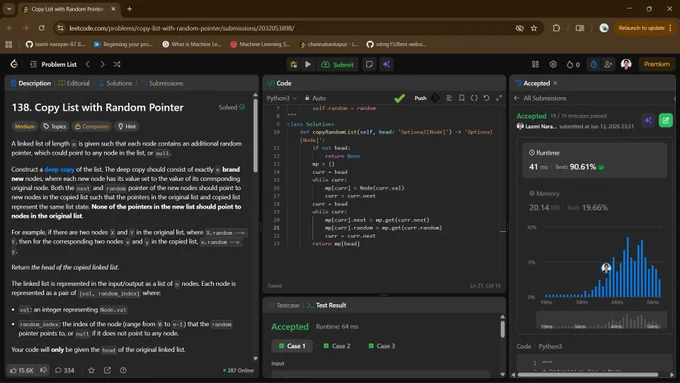Open the notes sticky icon

pyautogui.click(x=369, y=64)
